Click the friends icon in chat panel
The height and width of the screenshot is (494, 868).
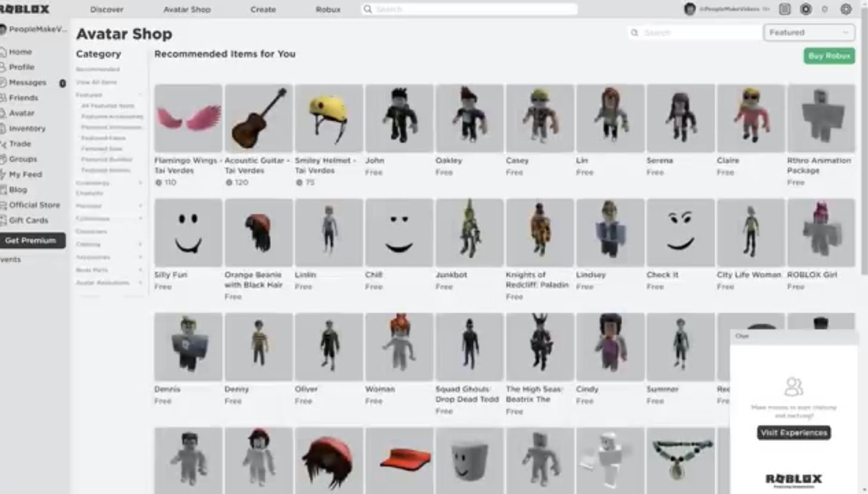[793, 387]
